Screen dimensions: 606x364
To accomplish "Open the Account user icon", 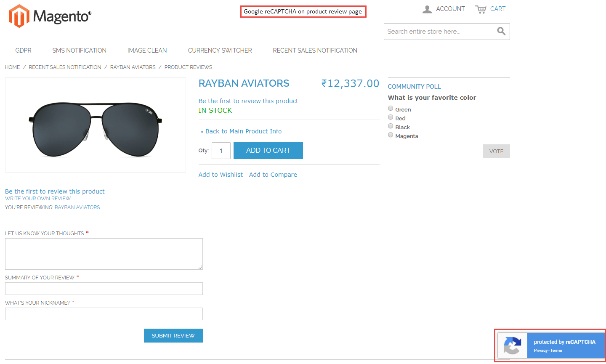I will [x=427, y=9].
